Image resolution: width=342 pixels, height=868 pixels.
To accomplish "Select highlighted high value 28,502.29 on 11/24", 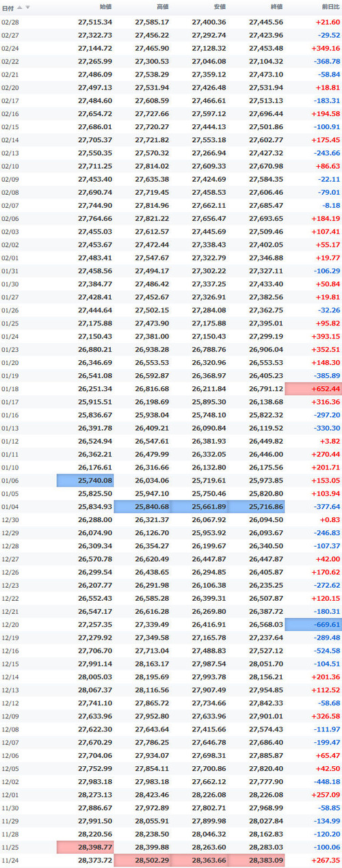I will point(142,860).
